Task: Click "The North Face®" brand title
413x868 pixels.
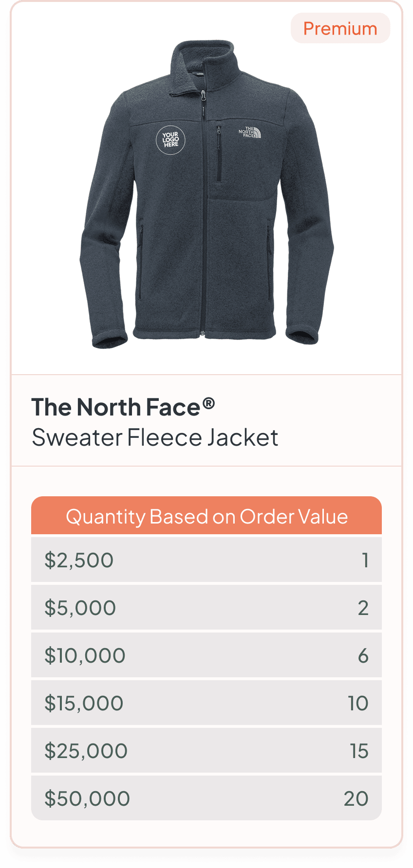Action: [x=123, y=407]
